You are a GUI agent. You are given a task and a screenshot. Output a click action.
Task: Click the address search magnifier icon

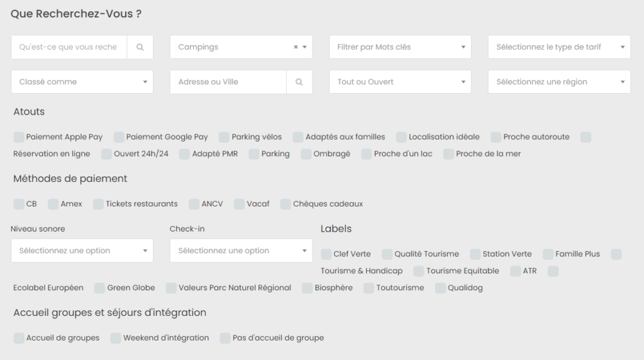[x=299, y=82]
